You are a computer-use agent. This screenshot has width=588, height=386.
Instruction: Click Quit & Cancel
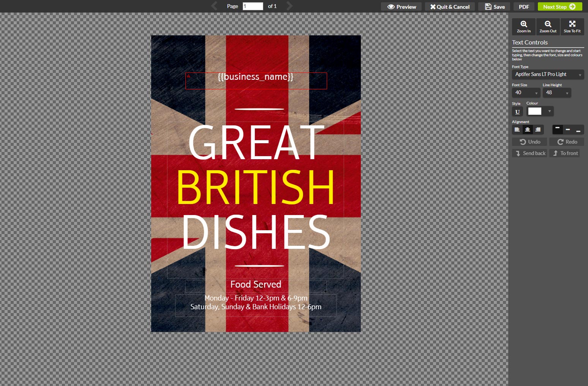(x=450, y=7)
